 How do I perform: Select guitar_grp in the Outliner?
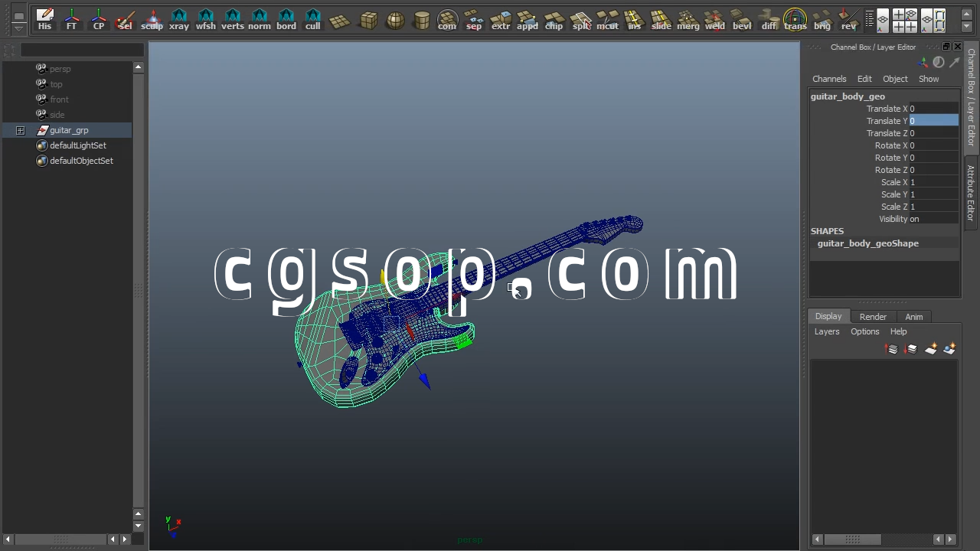pyautogui.click(x=69, y=130)
